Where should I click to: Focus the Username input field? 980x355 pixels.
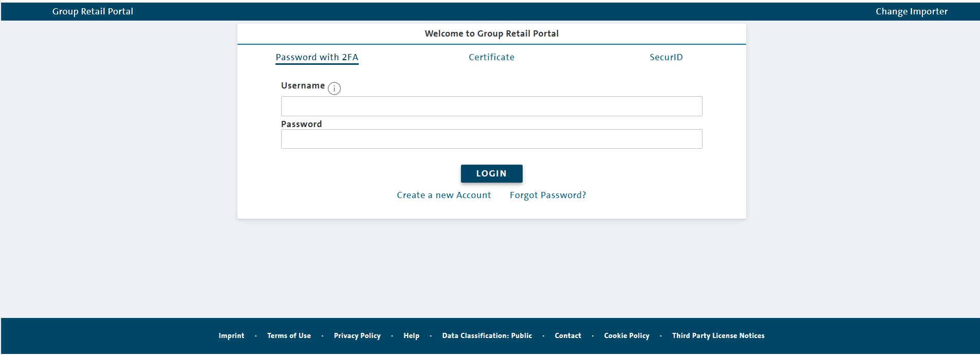point(491,106)
